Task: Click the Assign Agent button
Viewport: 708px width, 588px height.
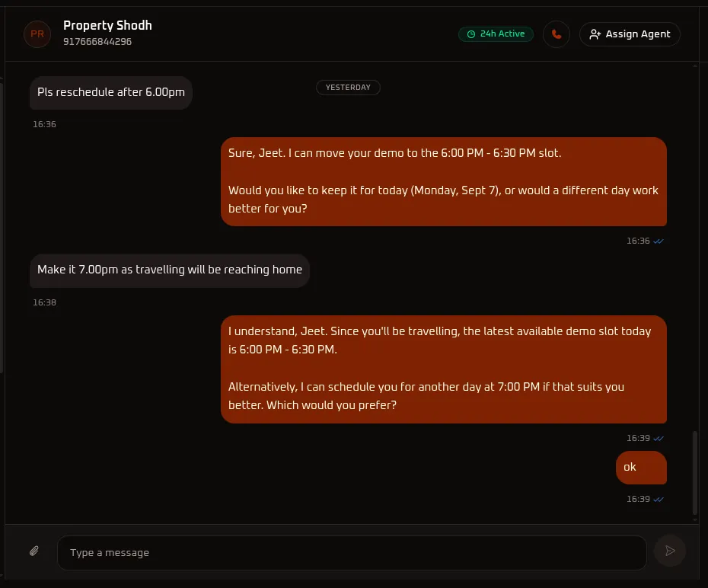Action: [630, 34]
